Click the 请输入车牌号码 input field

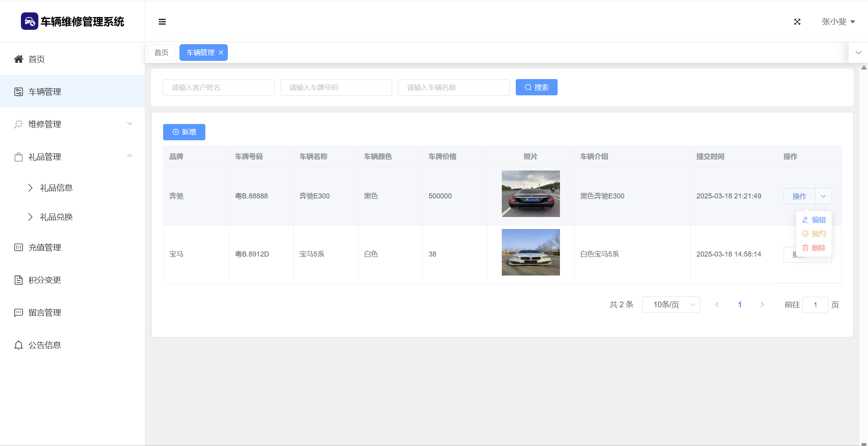pos(336,88)
